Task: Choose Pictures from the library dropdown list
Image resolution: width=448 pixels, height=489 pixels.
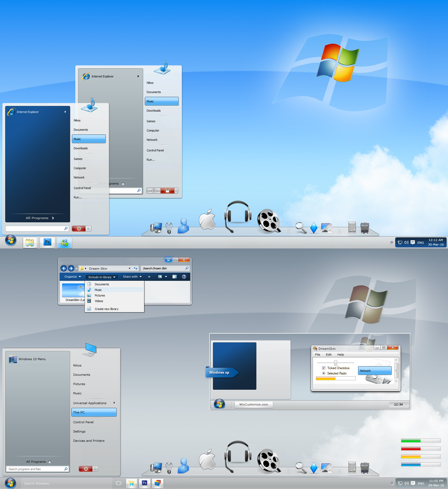Action: [115, 295]
